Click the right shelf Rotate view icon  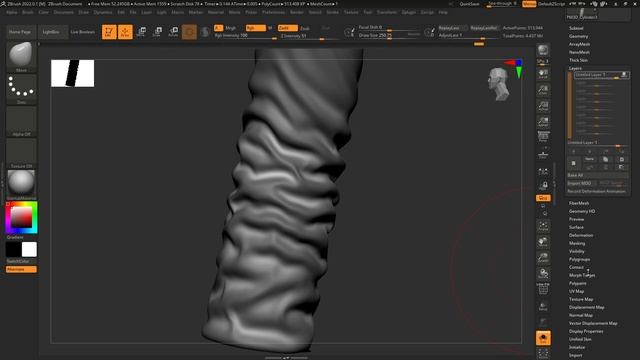(x=543, y=274)
